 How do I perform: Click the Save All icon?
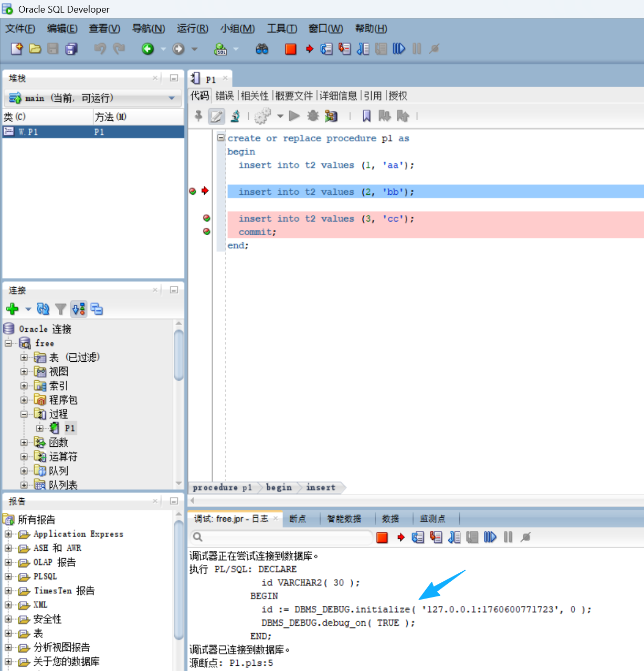tap(71, 49)
